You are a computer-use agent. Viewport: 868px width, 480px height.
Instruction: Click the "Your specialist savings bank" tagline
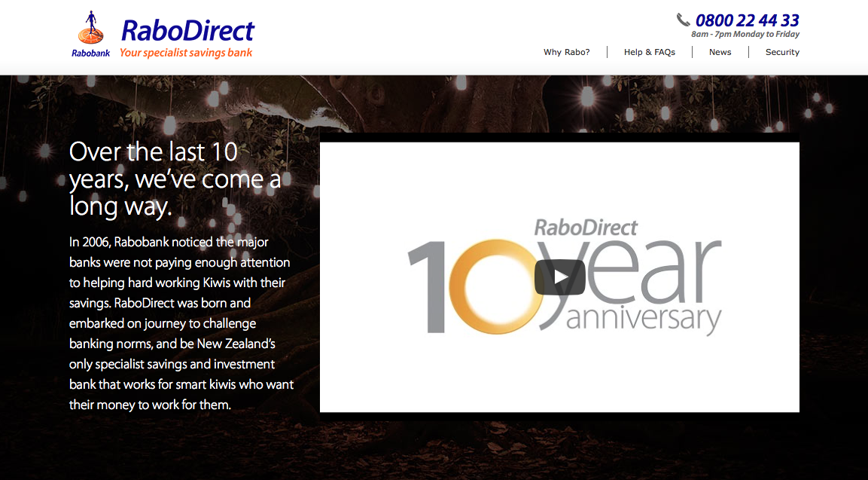point(186,53)
